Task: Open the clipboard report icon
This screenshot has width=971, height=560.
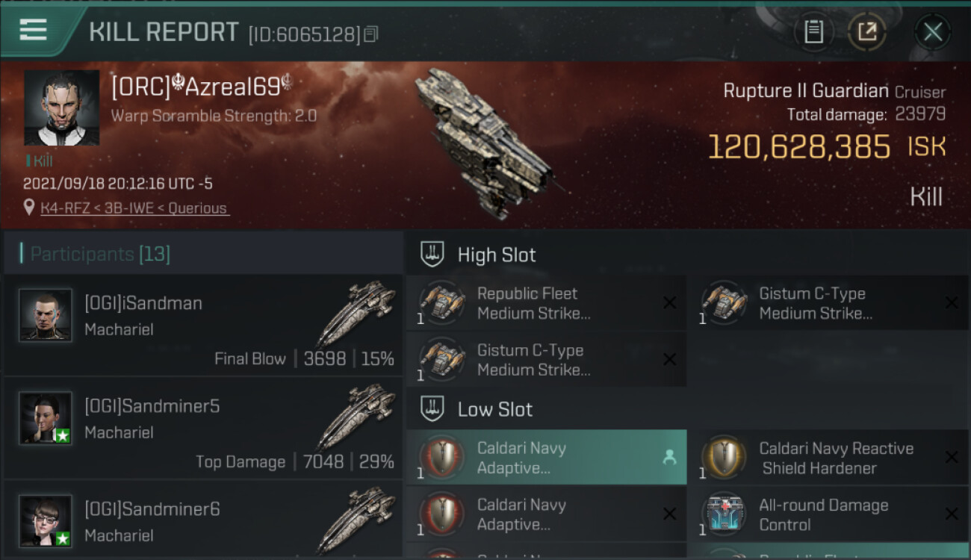Action: tap(813, 32)
